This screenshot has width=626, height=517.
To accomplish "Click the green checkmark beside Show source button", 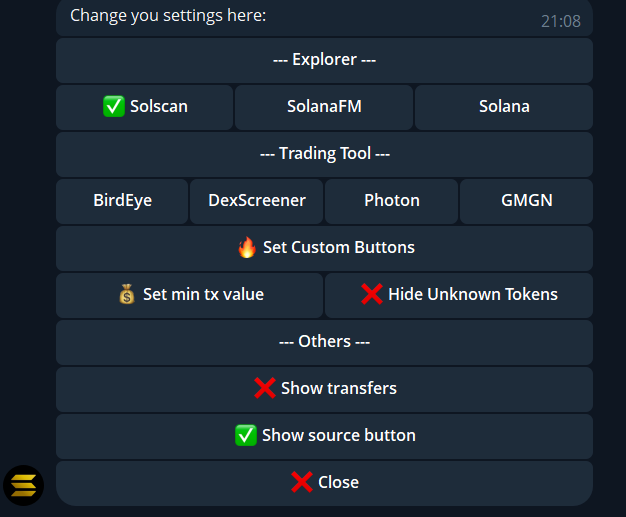I will 246,435.
